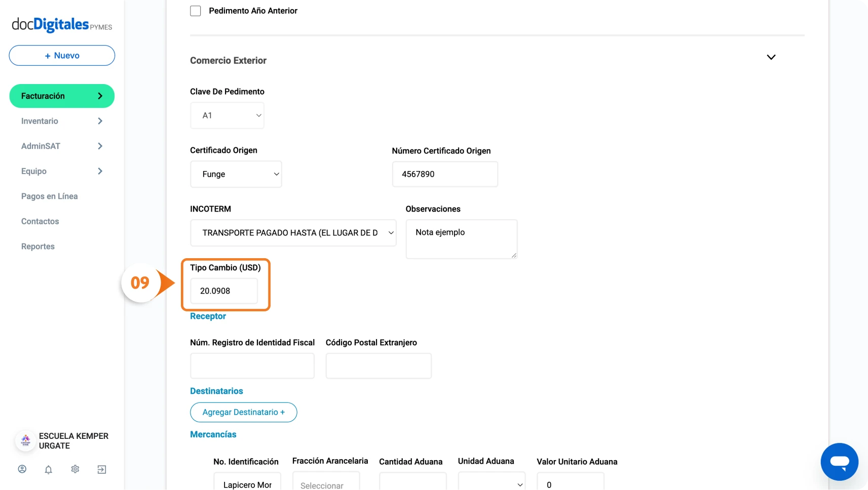Click the Número Certificado Origen field
The height and width of the screenshot is (490, 868).
point(445,174)
